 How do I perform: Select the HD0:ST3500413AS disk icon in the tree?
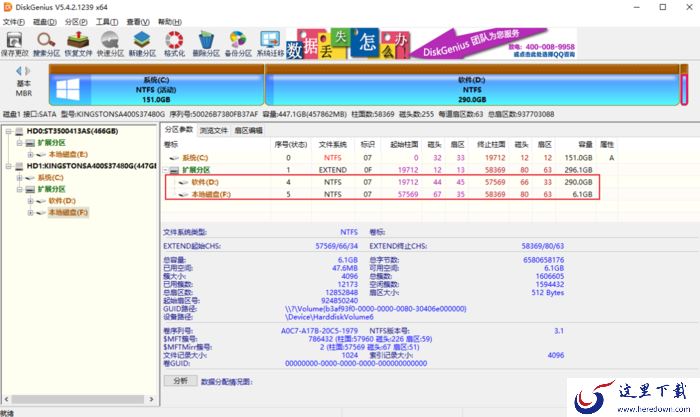click(x=19, y=131)
